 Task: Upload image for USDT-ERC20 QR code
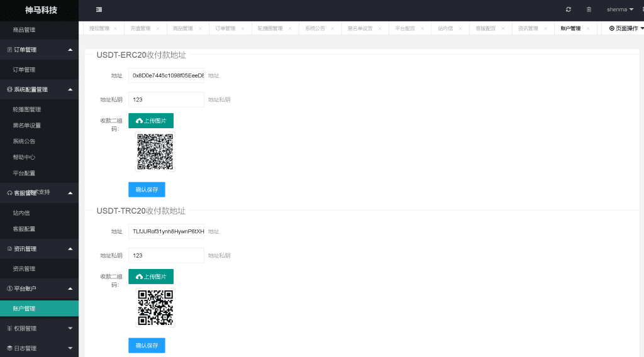pyautogui.click(x=151, y=121)
